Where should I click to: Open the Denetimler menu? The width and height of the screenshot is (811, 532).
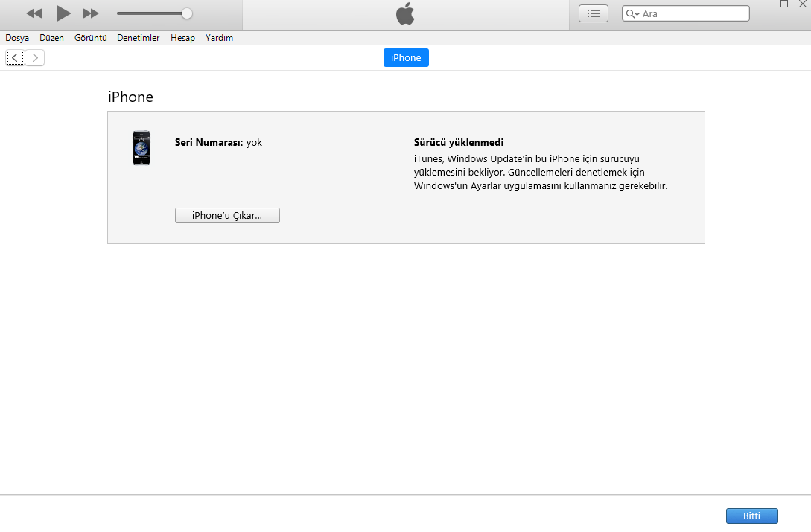pyautogui.click(x=138, y=38)
